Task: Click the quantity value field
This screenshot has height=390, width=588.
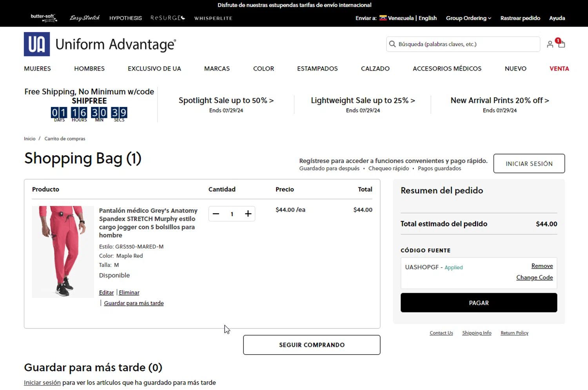Action: [232, 214]
